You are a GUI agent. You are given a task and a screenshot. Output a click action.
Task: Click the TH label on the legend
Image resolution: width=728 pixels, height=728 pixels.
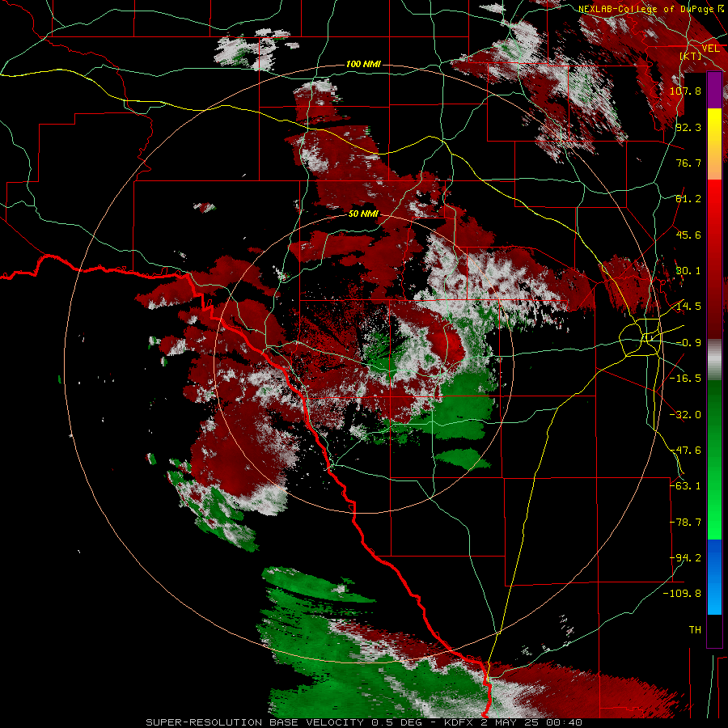695,630
